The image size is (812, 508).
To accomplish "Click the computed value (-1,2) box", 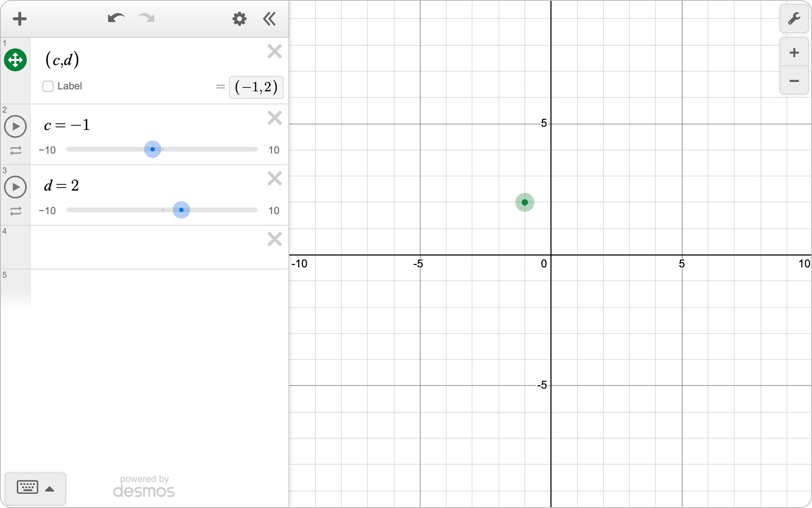I will (256, 87).
